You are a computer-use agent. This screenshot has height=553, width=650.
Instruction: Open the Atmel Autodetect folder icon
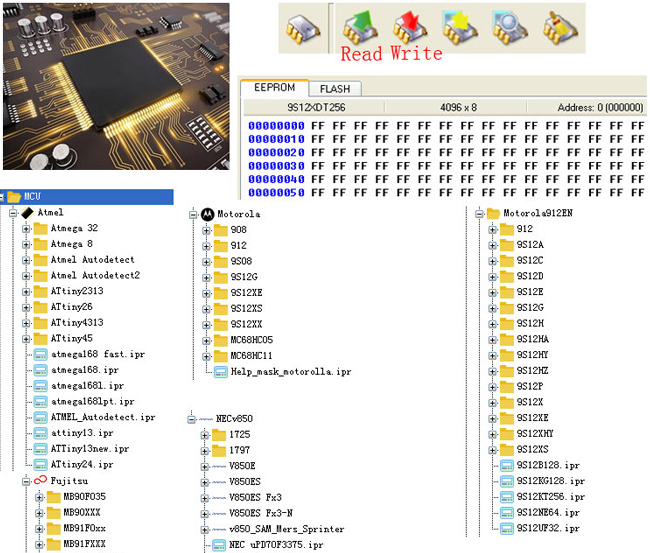40,260
